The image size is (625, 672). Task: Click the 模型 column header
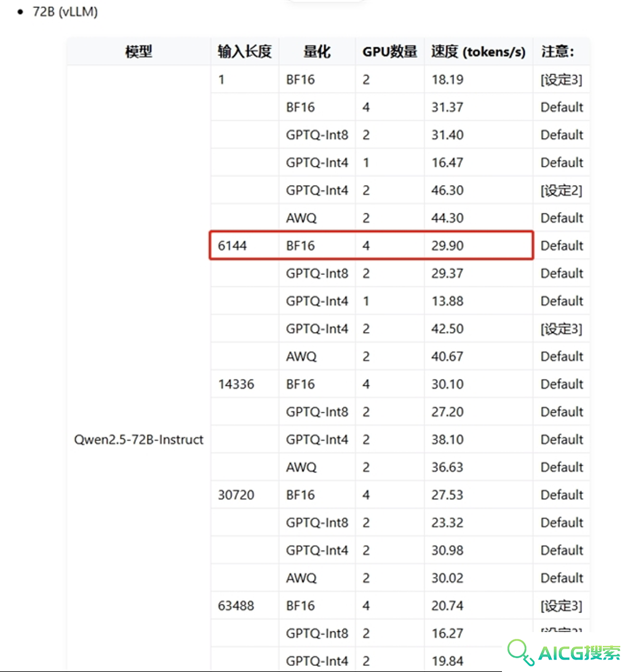(x=138, y=52)
